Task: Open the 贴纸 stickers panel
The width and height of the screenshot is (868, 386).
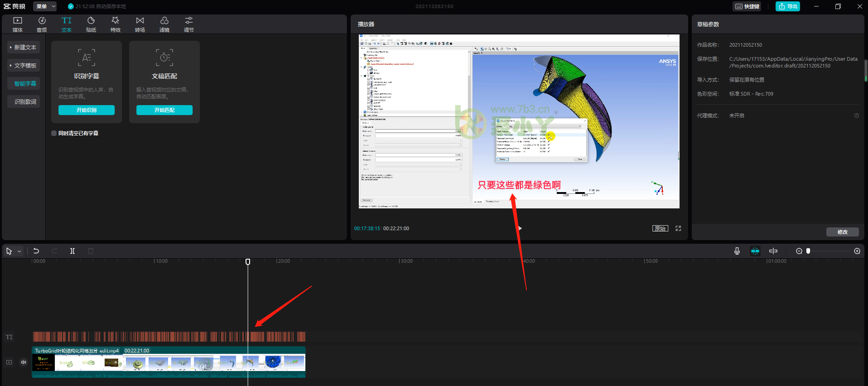Action: [91, 24]
